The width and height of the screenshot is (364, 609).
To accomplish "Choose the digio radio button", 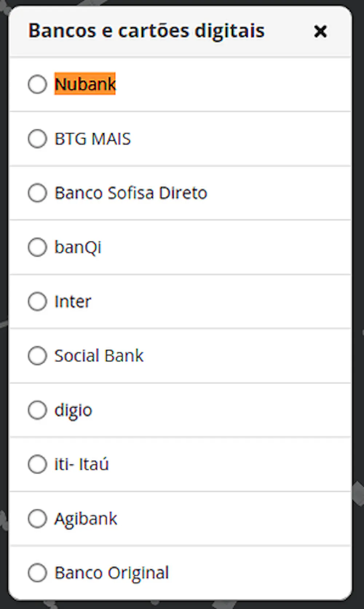I will 37,410.
